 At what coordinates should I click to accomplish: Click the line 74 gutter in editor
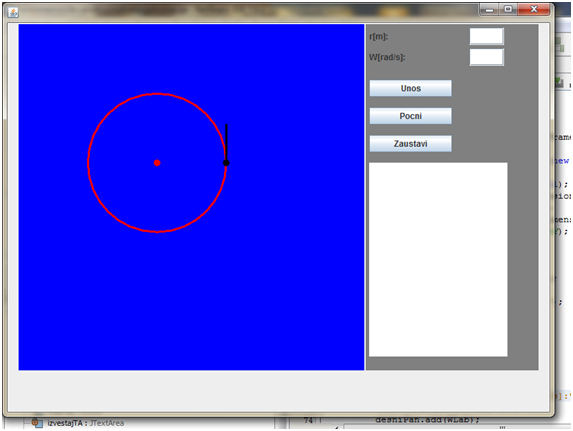coord(308,421)
